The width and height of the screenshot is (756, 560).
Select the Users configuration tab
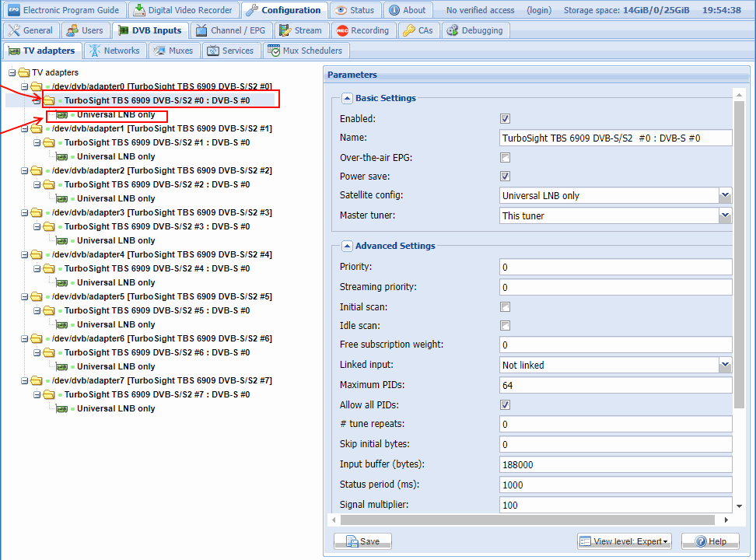click(85, 30)
